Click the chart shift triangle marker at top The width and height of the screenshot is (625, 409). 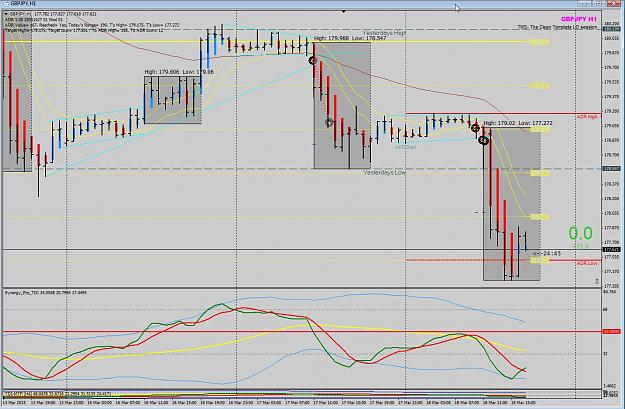pyautogui.click(x=343, y=12)
